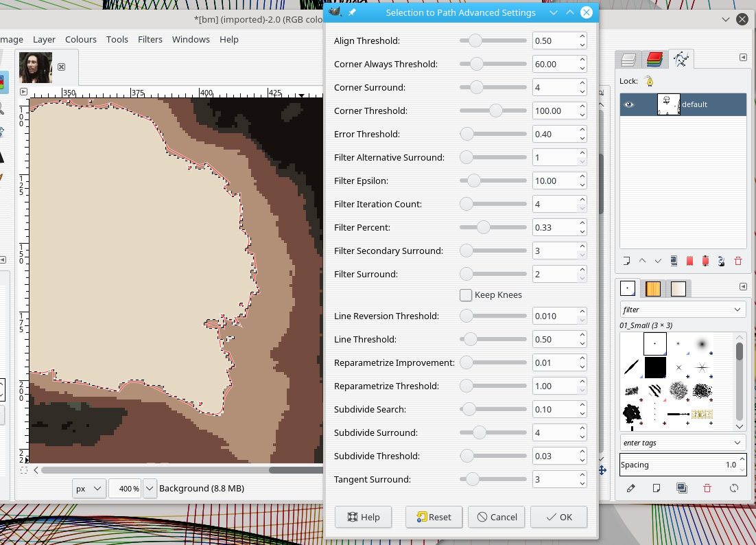This screenshot has height=545, width=756.
Task: Click the Corner Threshold slider
Action: (x=494, y=111)
